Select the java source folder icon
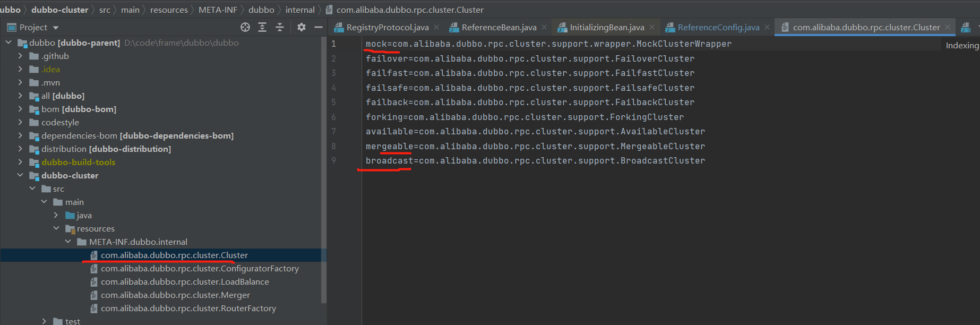Image resolution: width=980 pixels, height=325 pixels. point(70,215)
